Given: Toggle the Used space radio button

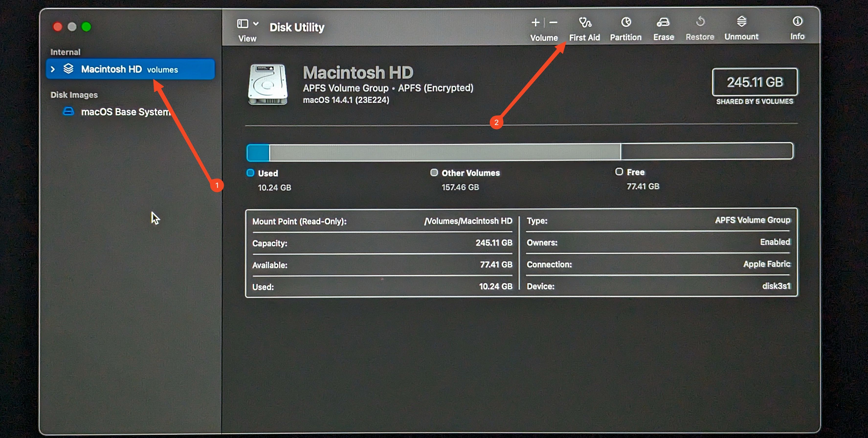Looking at the screenshot, I should (x=251, y=172).
